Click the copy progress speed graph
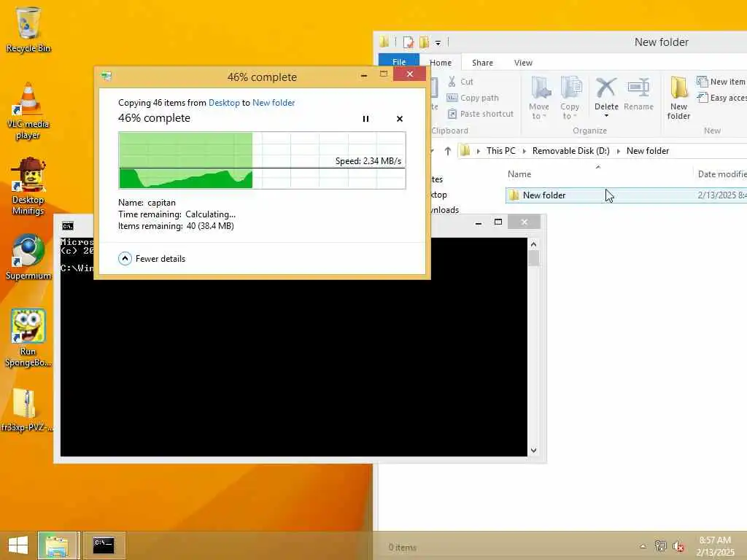The image size is (747, 560). tap(262, 160)
